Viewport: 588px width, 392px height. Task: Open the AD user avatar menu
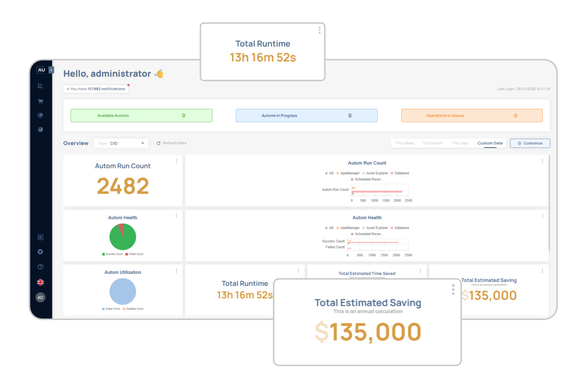tap(41, 297)
